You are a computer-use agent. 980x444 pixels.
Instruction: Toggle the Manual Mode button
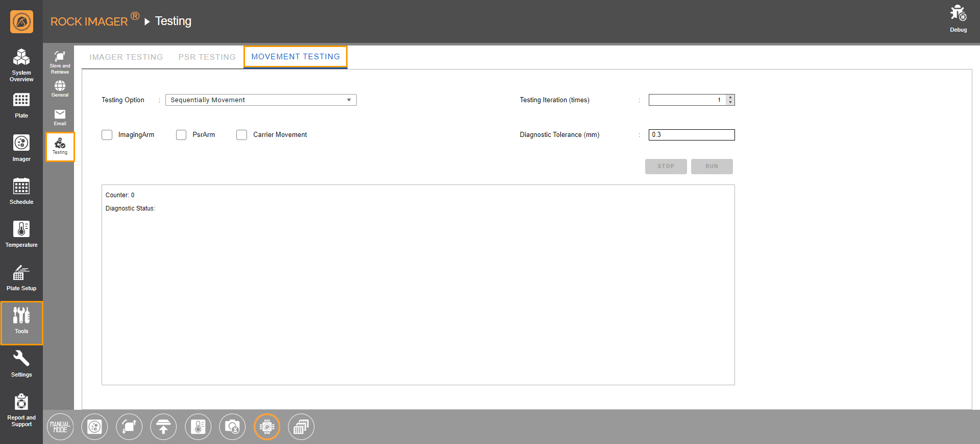point(60,427)
